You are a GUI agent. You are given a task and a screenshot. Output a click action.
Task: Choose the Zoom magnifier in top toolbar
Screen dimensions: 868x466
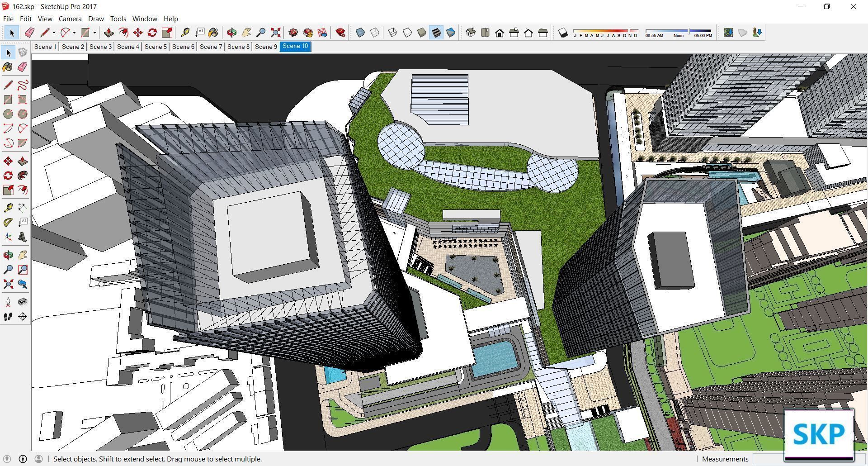pyautogui.click(x=261, y=33)
